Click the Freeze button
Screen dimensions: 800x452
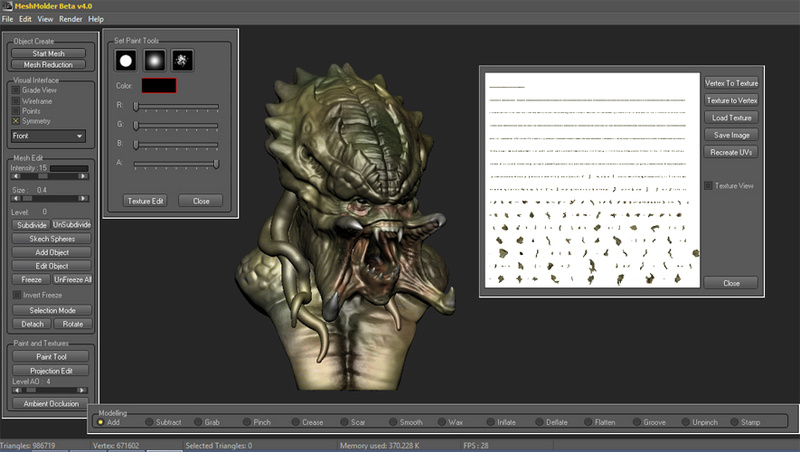[31, 280]
